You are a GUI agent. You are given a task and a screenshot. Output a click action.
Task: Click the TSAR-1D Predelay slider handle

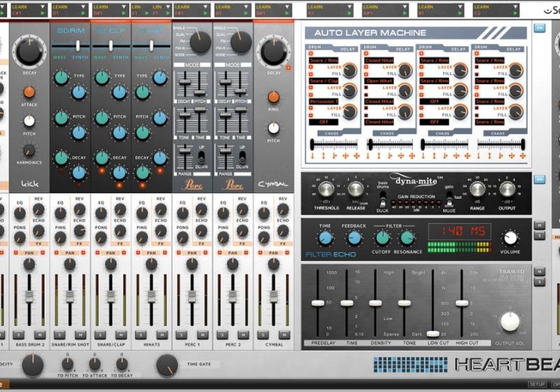(318, 303)
